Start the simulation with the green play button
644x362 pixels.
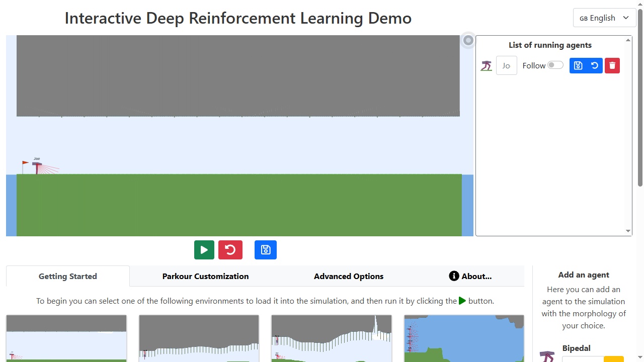click(x=204, y=250)
